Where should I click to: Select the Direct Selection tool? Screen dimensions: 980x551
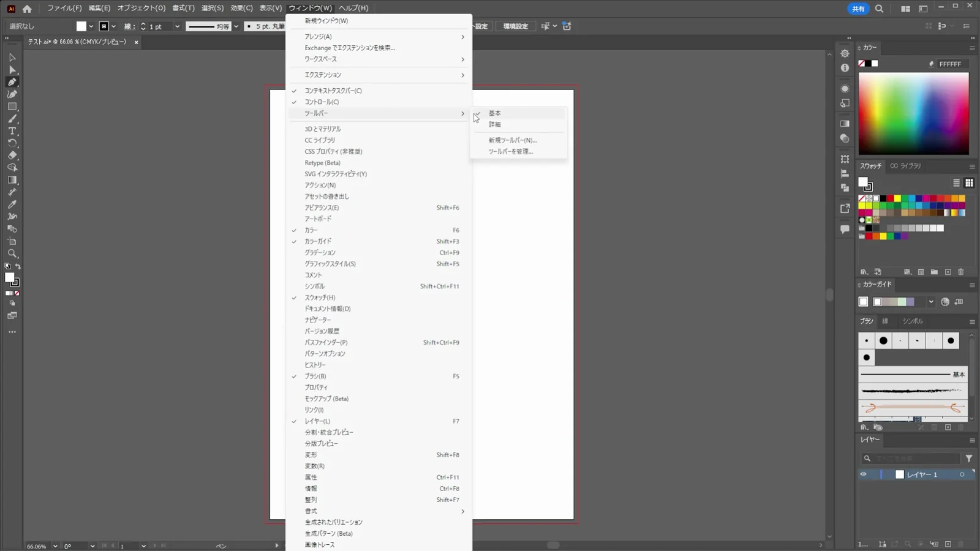tap(12, 69)
